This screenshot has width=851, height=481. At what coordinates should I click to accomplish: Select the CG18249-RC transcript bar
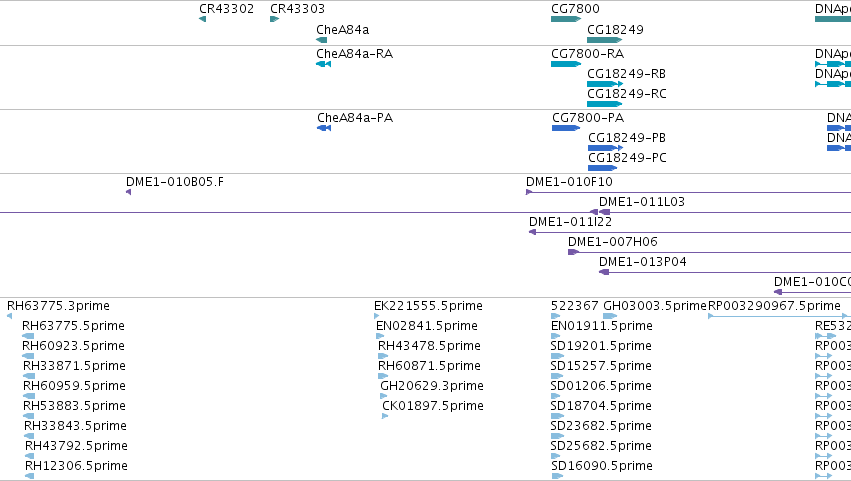coord(605,104)
